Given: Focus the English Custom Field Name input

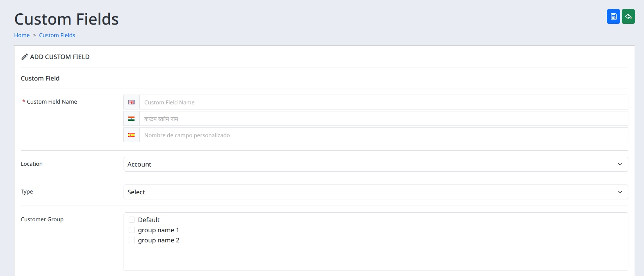Looking at the screenshot, I should 383,102.
